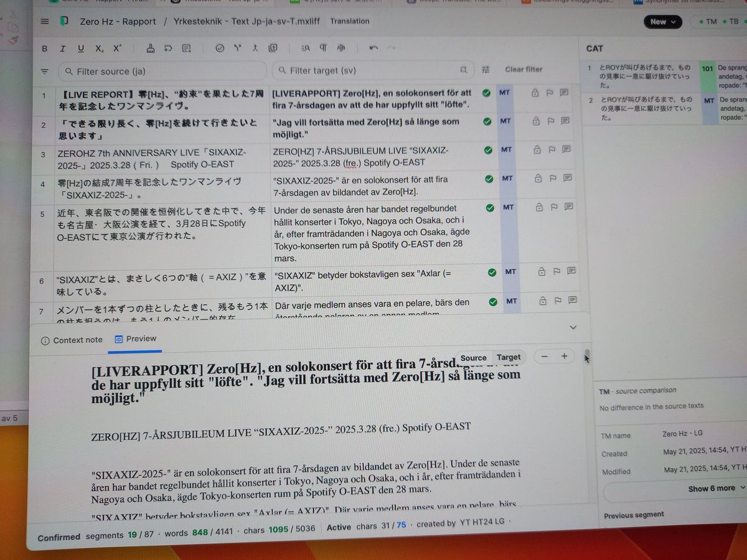
Task: Click the copy source to target icon
Action: 273,47
